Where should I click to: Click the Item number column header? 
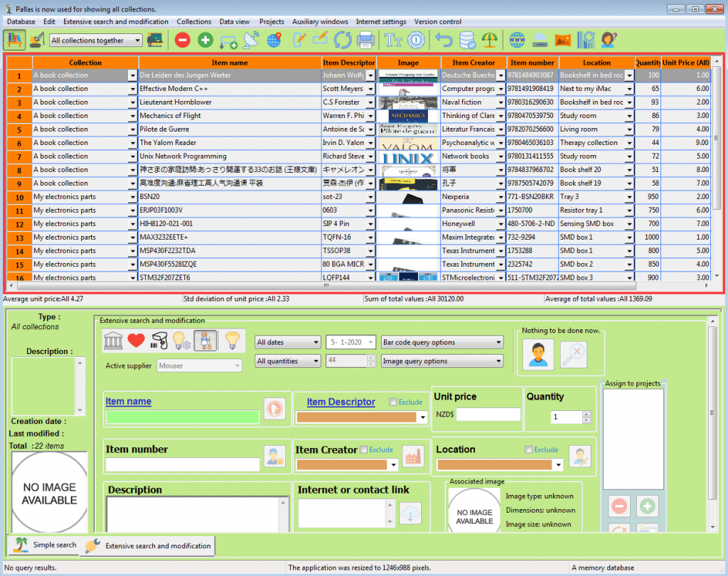[532, 63]
